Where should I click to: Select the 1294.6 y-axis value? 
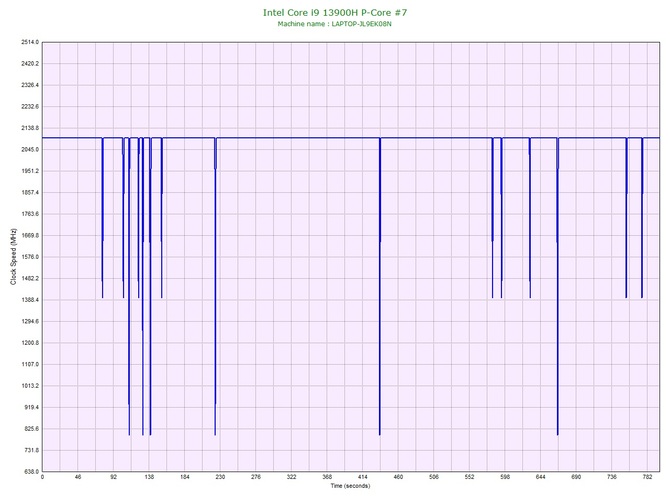coord(30,321)
